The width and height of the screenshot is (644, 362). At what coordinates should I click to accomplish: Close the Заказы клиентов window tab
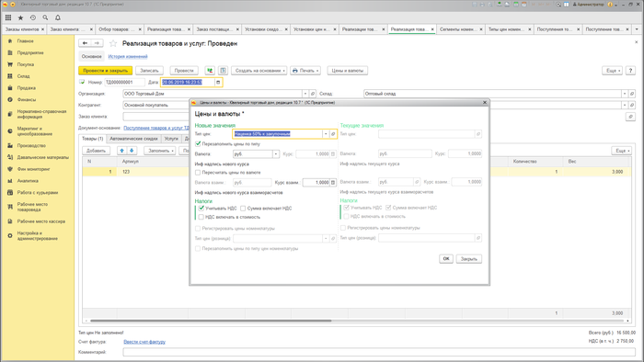pyautogui.click(x=42, y=29)
